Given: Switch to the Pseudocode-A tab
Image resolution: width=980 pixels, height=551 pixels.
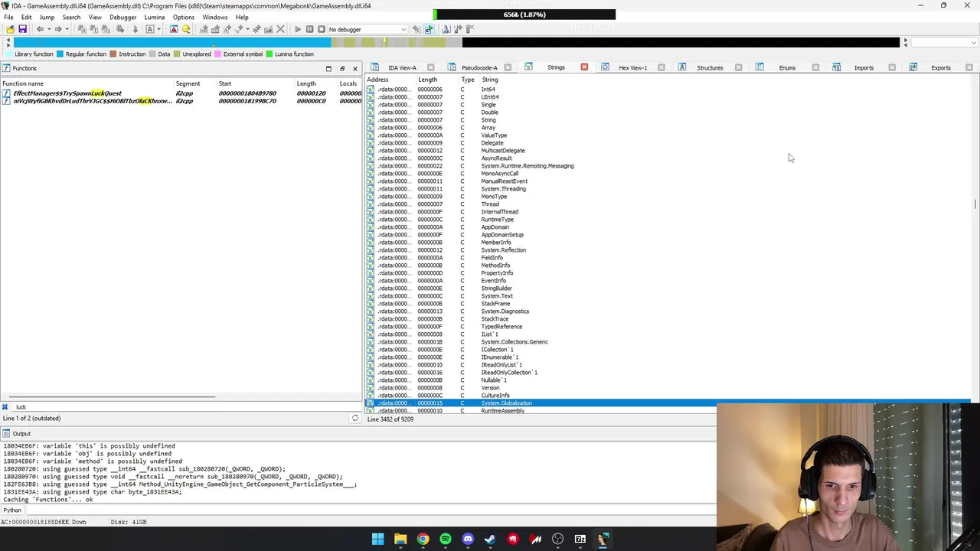Looking at the screenshot, I should 479,67.
